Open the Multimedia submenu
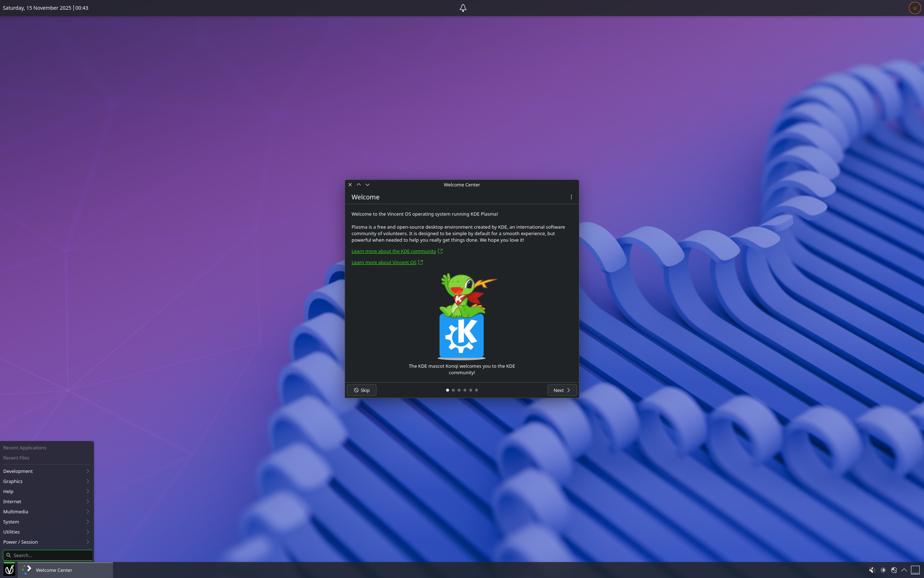Viewport: 924px width, 578px height. click(47, 512)
